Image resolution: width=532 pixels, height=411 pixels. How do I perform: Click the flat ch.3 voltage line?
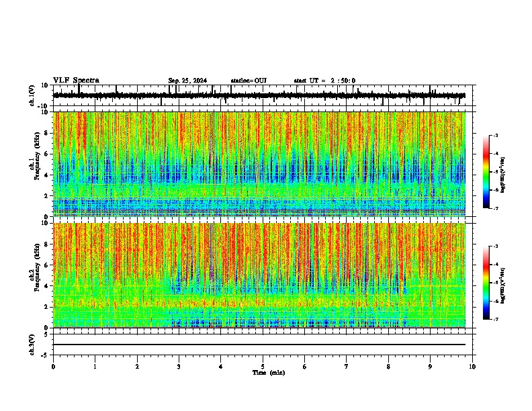pyautogui.click(x=259, y=345)
